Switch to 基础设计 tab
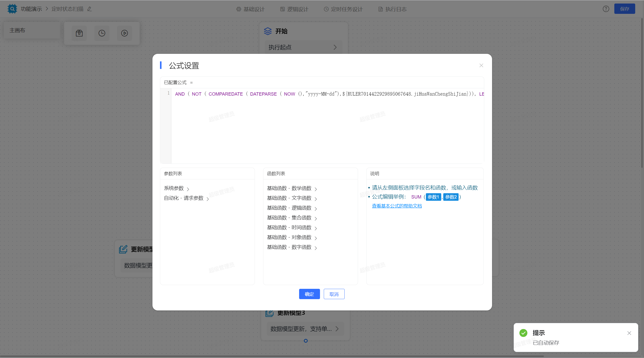 [x=250, y=9]
